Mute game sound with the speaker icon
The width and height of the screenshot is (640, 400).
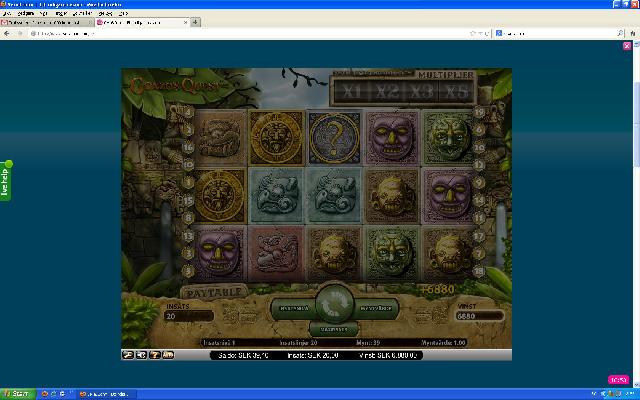141,355
